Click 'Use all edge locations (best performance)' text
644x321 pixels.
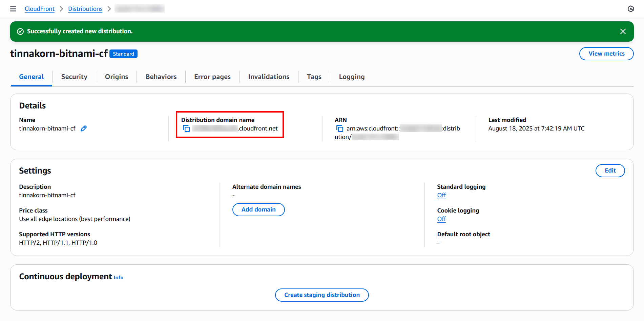75,219
